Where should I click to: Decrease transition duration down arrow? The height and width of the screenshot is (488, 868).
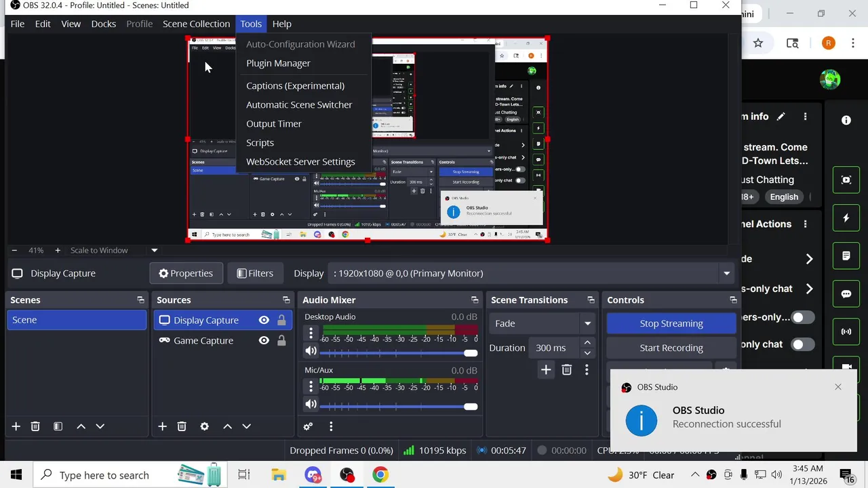pos(587,352)
